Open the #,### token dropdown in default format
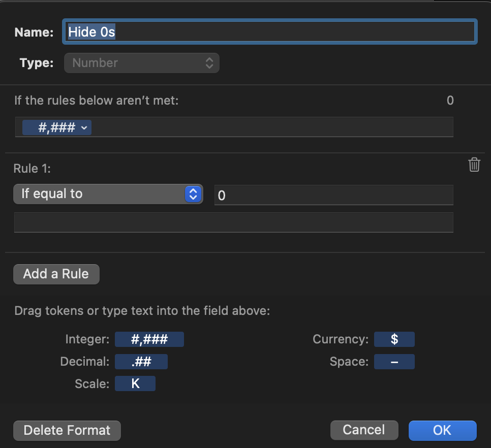Viewport: 491px width, 448px height. pos(84,127)
